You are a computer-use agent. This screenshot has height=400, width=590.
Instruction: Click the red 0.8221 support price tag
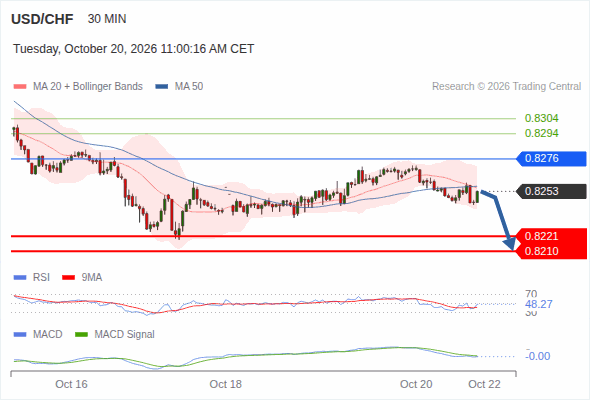pyautogui.click(x=551, y=236)
